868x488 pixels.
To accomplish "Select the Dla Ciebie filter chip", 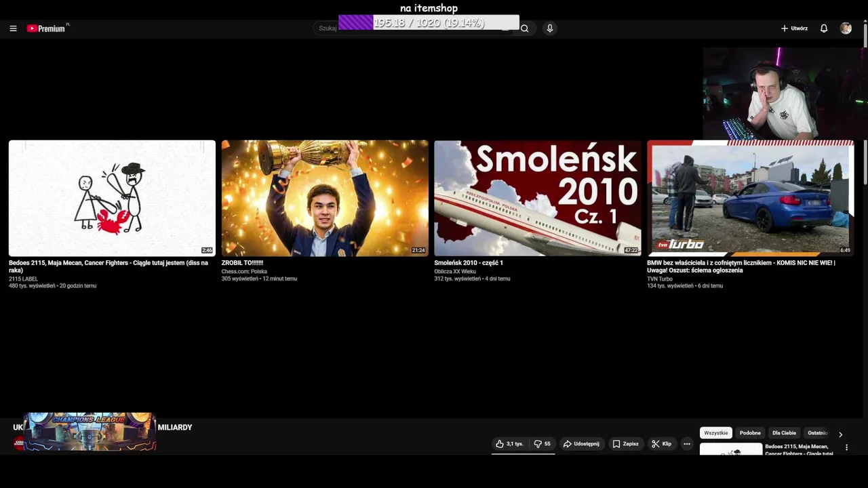I will (x=784, y=433).
